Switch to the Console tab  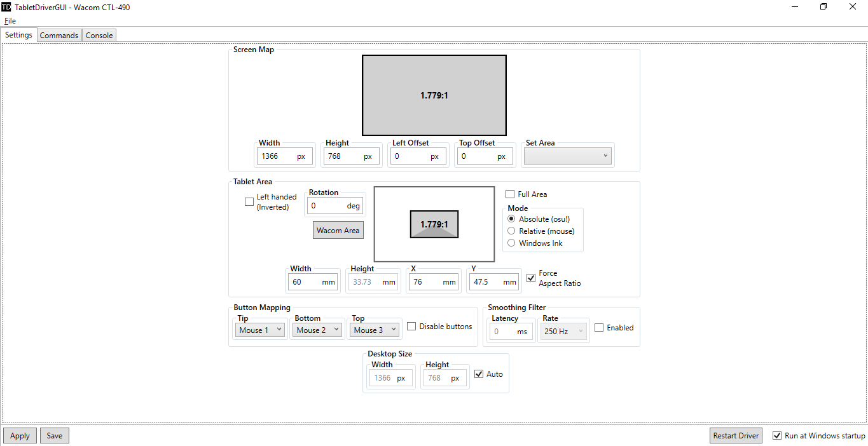click(99, 36)
